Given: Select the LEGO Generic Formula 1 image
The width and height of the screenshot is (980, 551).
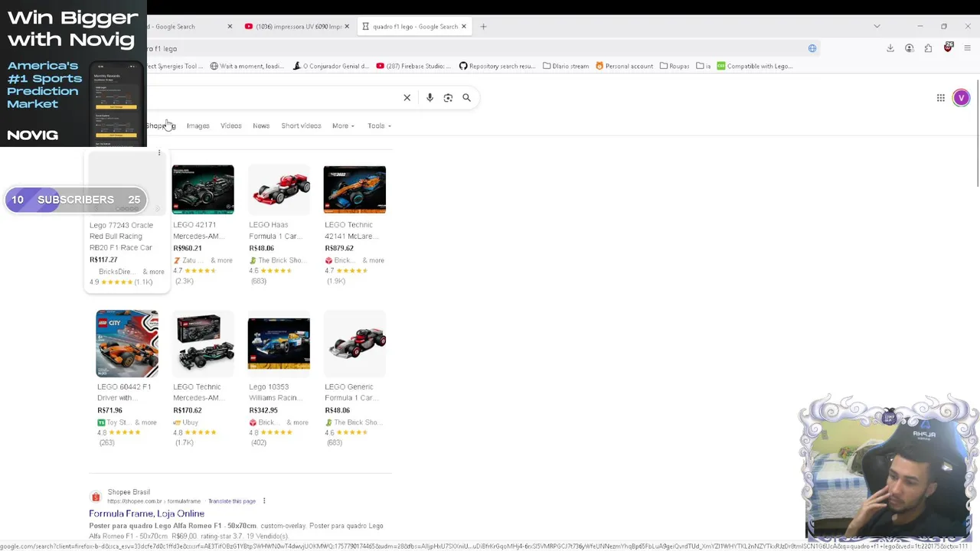Looking at the screenshot, I should (354, 344).
